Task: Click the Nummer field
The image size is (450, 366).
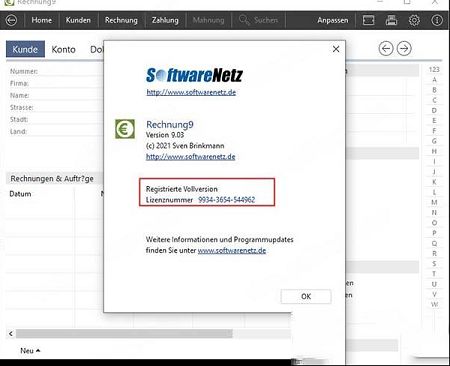Action: coord(55,71)
